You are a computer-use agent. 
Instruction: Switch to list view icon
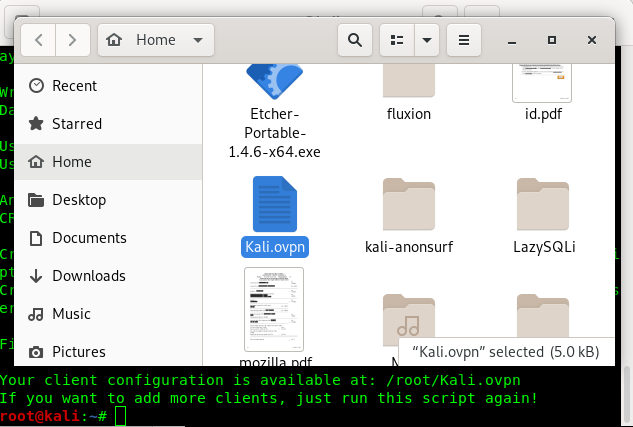(397, 40)
